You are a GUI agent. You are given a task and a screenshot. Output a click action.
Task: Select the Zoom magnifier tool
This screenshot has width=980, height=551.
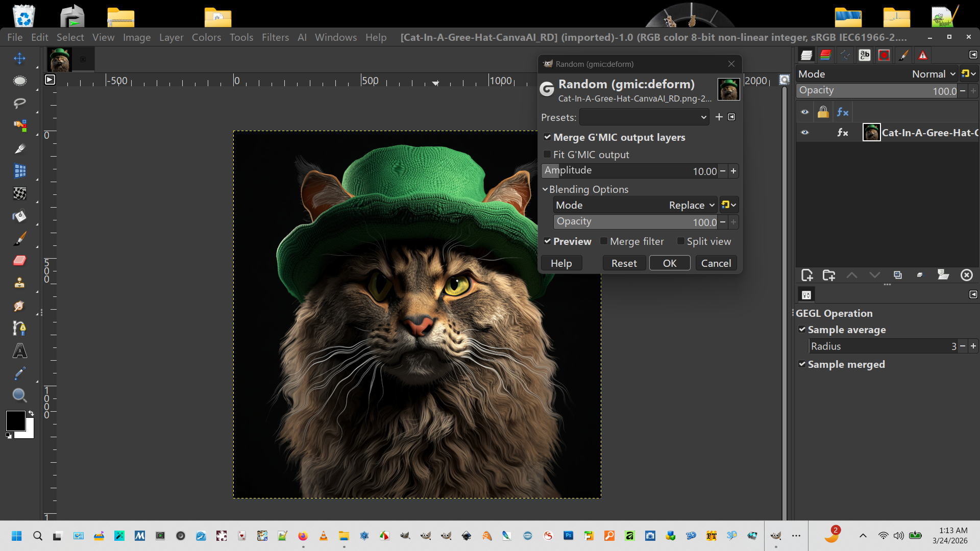(19, 395)
